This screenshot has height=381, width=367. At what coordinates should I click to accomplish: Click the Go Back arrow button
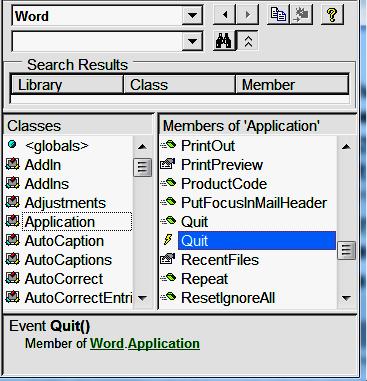coord(225,15)
